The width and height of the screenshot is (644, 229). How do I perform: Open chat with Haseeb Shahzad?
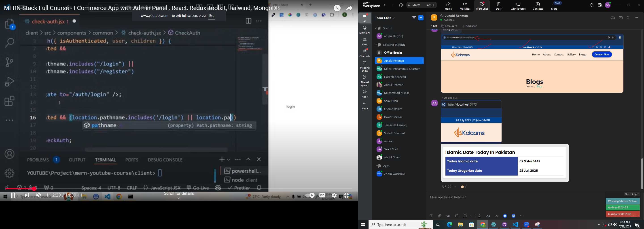click(x=399, y=77)
